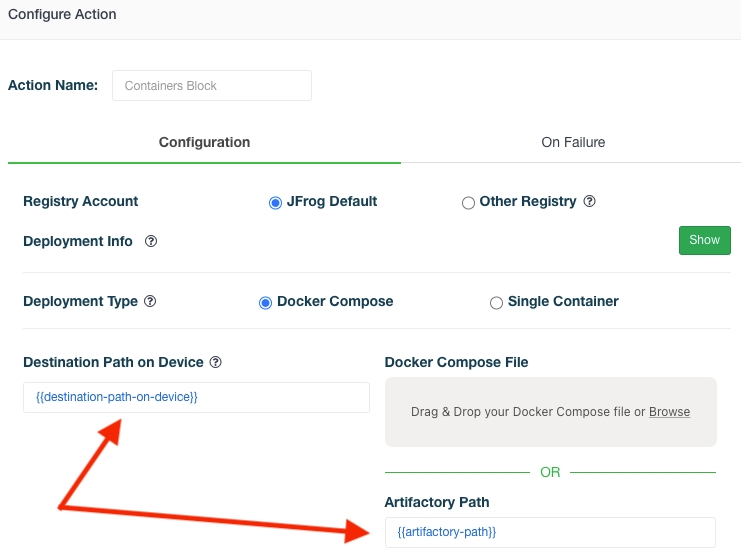The image size is (741, 559).
Task: Click the Artifactory Path heading
Action: (x=437, y=501)
